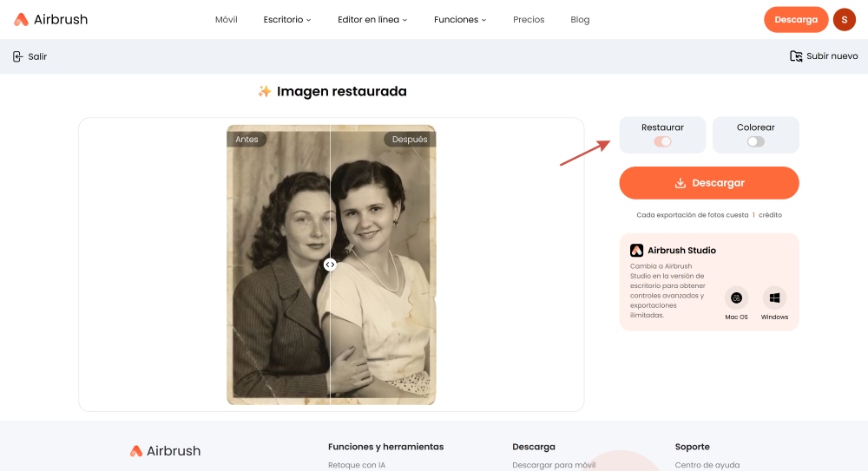Click the Airbrush Studio heading
The width and height of the screenshot is (868, 471).
(x=681, y=250)
